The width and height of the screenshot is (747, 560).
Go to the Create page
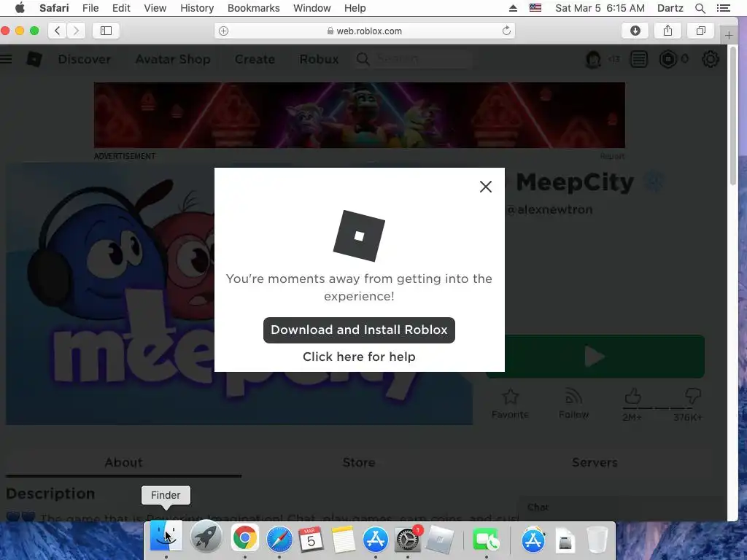point(255,59)
